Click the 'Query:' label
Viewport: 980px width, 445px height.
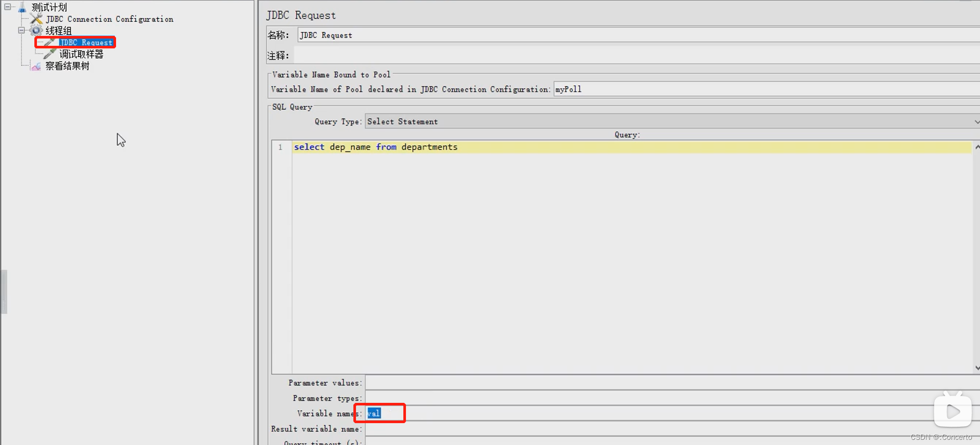(x=627, y=135)
